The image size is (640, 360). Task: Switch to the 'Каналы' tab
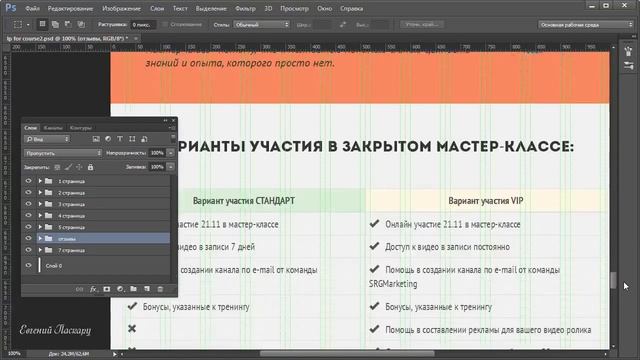tap(53, 128)
